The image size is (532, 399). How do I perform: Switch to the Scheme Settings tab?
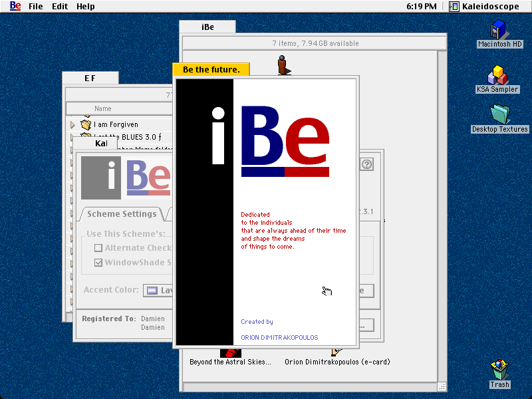122,213
